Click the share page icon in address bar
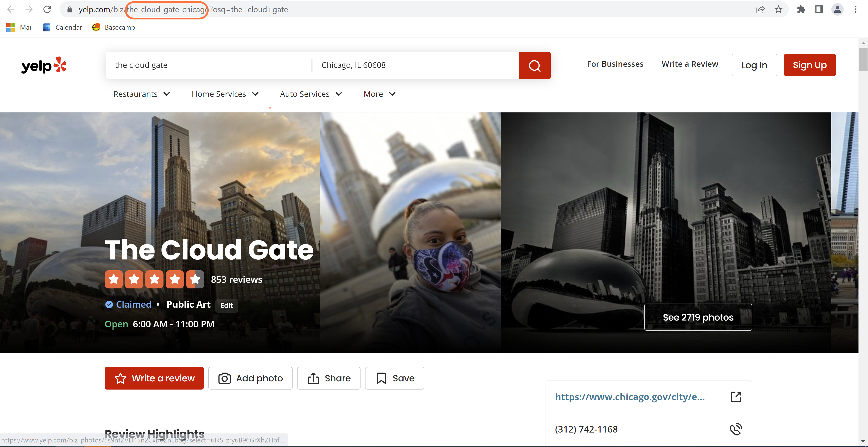Image resolution: width=868 pixels, height=447 pixels. click(760, 10)
